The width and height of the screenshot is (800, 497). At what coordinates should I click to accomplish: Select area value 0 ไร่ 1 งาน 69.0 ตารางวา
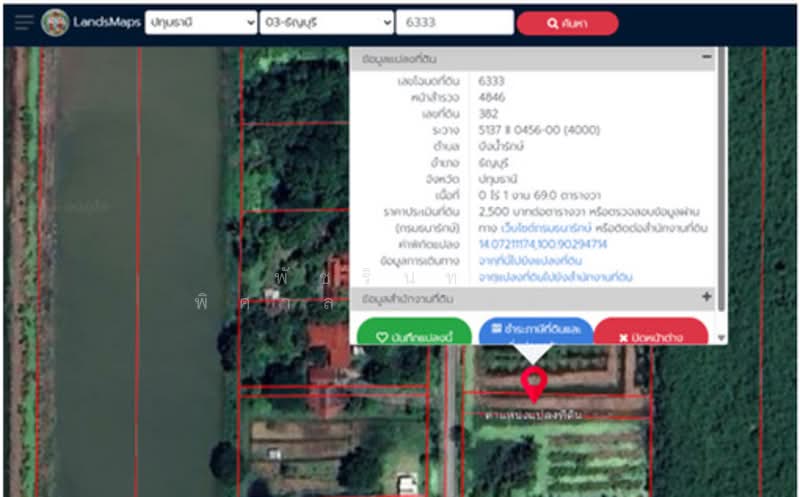tap(539, 195)
